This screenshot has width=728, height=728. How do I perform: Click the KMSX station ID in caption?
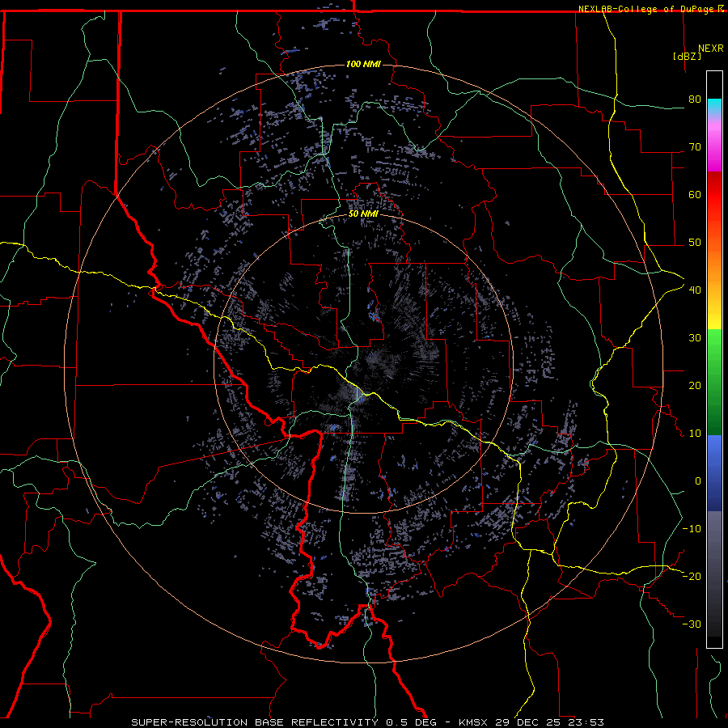[x=474, y=722]
